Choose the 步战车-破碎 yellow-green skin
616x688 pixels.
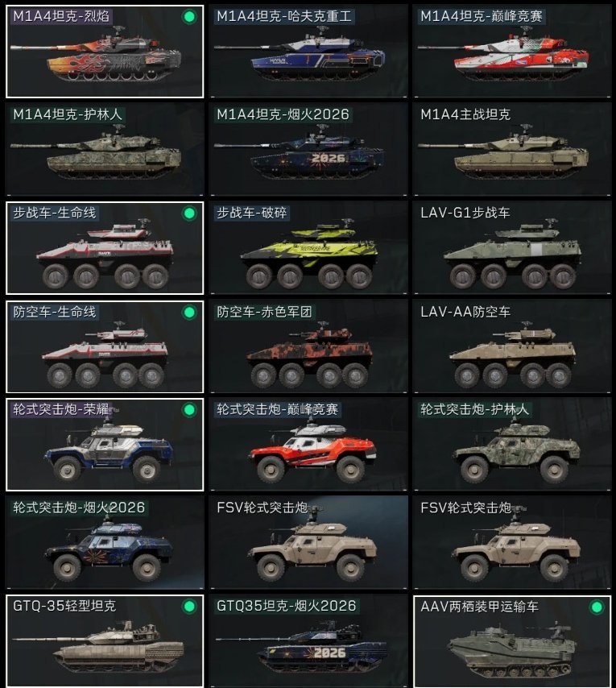click(308, 248)
